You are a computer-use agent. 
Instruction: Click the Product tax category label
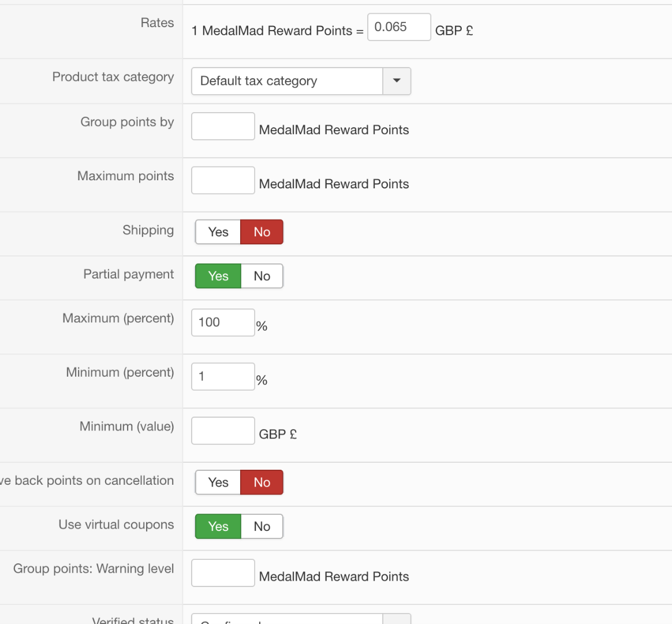tap(113, 77)
